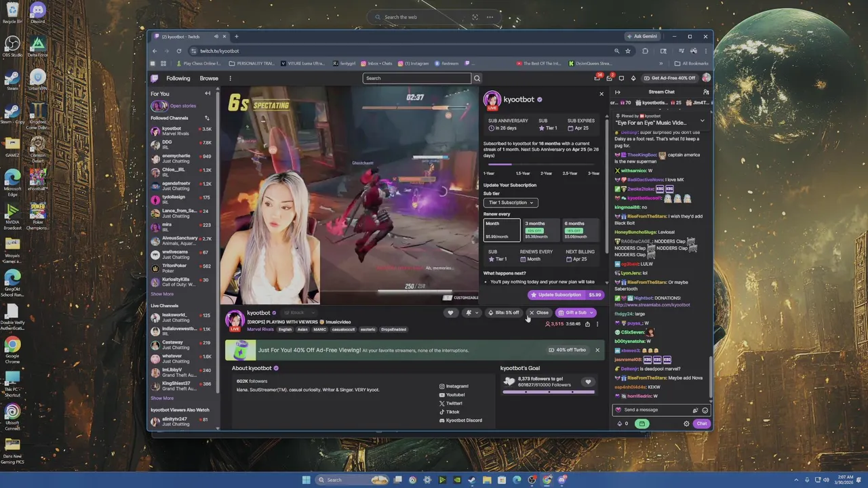Open kyootbot Tiktok link

[449, 411]
